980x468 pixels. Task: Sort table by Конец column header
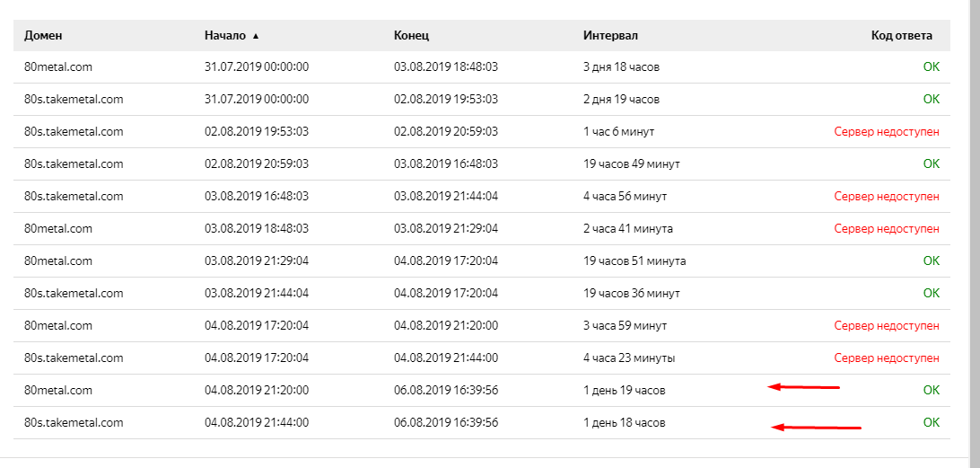pyautogui.click(x=411, y=36)
